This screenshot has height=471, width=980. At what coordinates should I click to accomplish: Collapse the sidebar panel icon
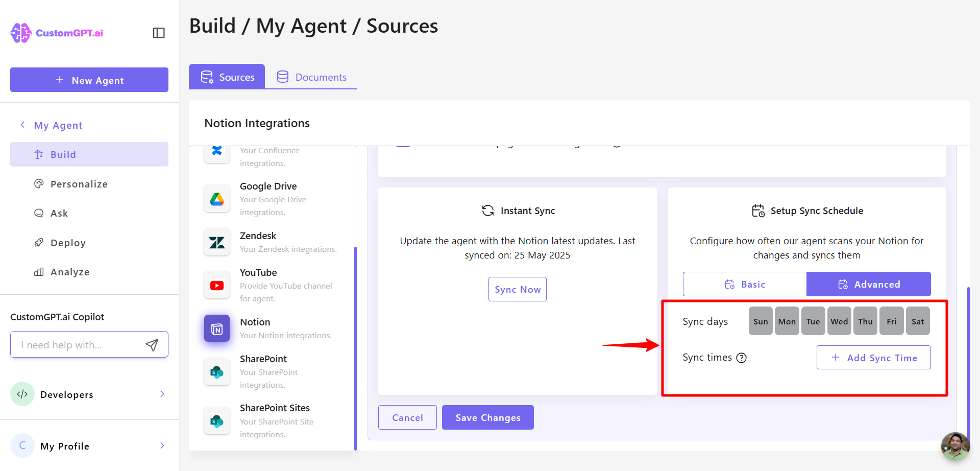point(159,33)
